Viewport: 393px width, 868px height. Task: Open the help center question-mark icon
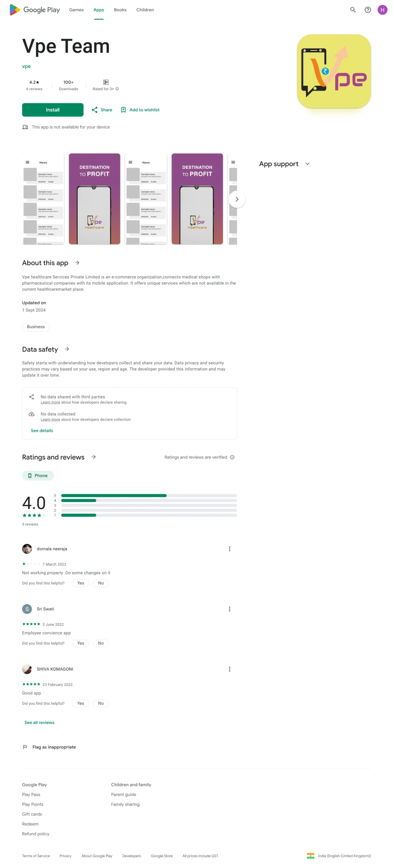[368, 10]
